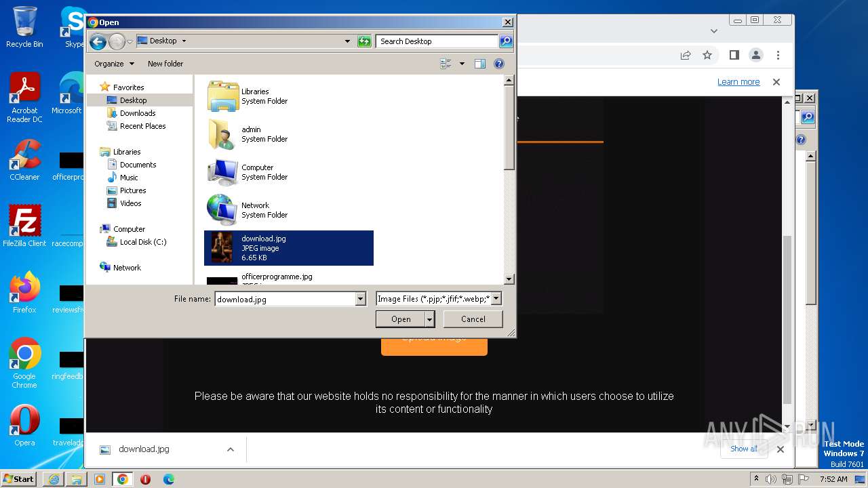Image resolution: width=868 pixels, height=488 pixels.
Task: Open the Chrome profile avatar icon
Action: pos(756,55)
